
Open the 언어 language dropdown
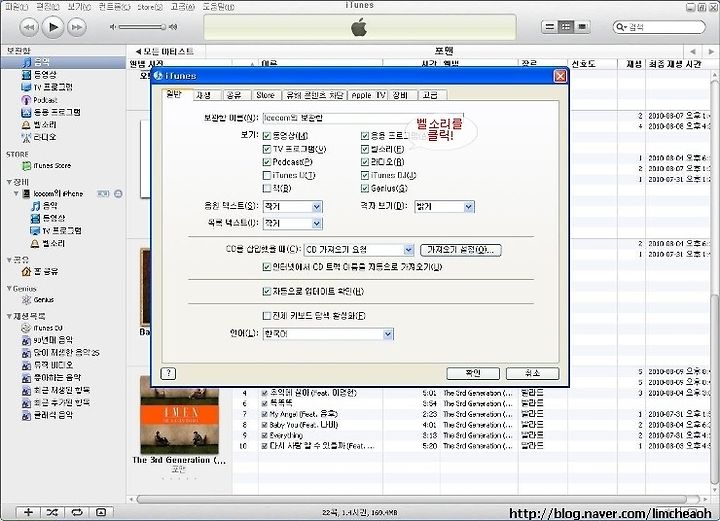[328, 334]
